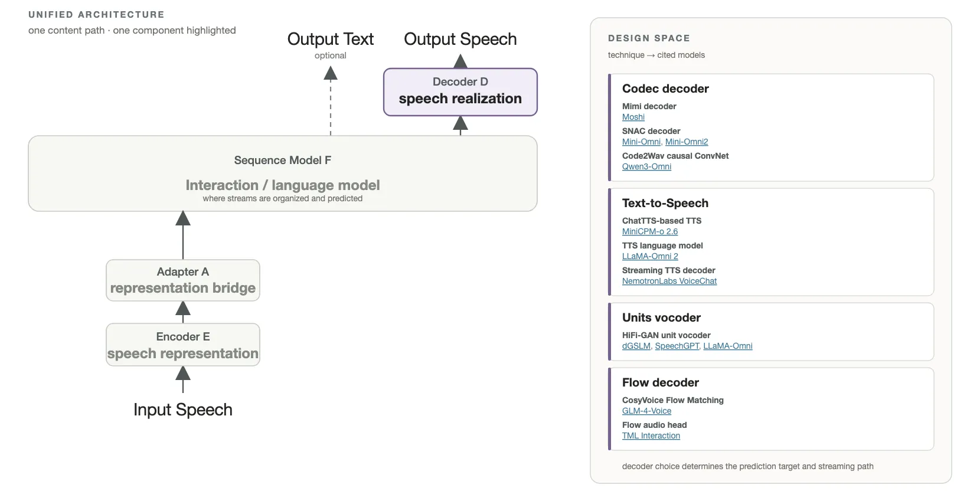
Task: Click the SNAC decoder technique name
Action: tap(651, 131)
